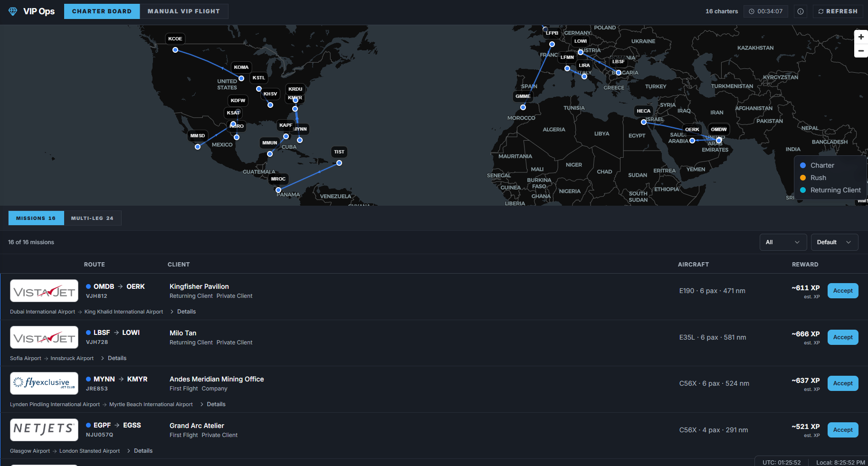Click the Returning Client teal legend dot

click(803, 190)
